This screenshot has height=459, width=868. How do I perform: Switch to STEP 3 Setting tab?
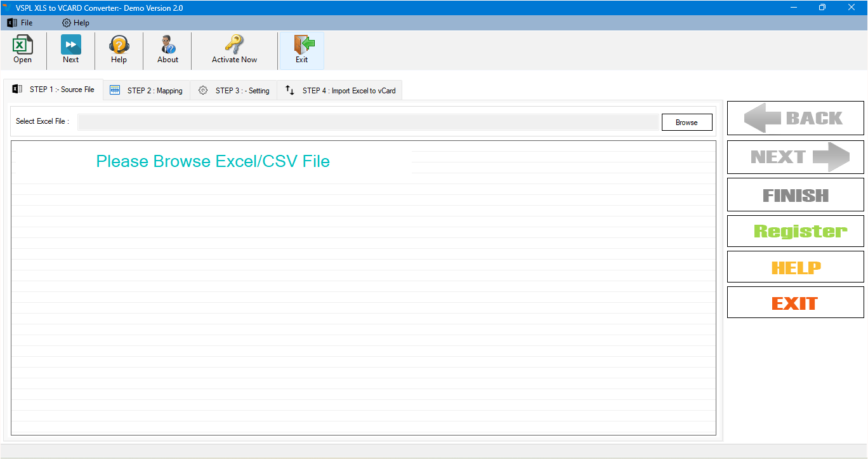pos(233,91)
